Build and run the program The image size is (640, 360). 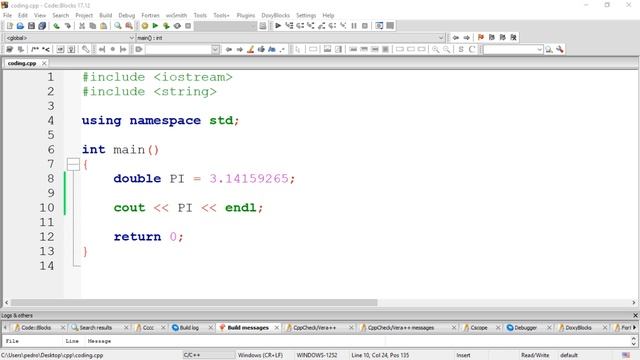click(166, 26)
